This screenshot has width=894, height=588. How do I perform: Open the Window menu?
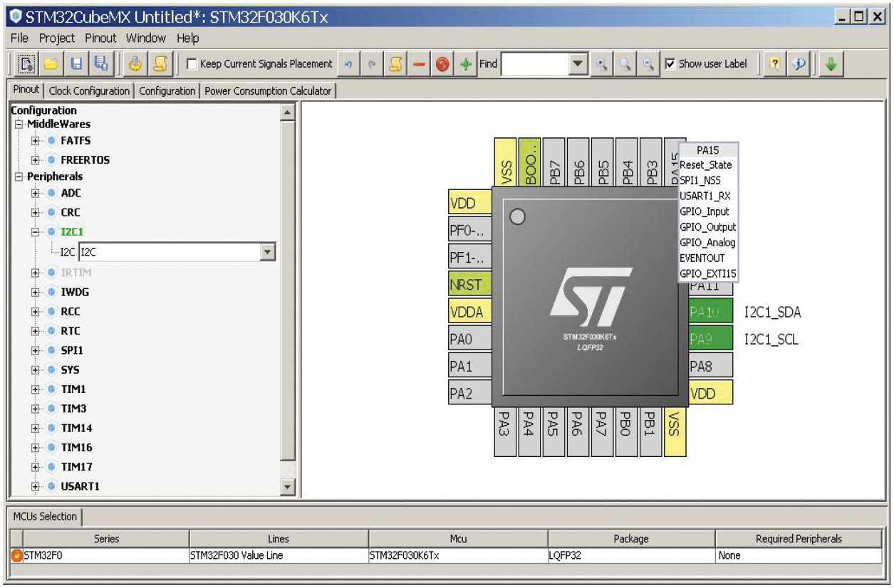[146, 38]
